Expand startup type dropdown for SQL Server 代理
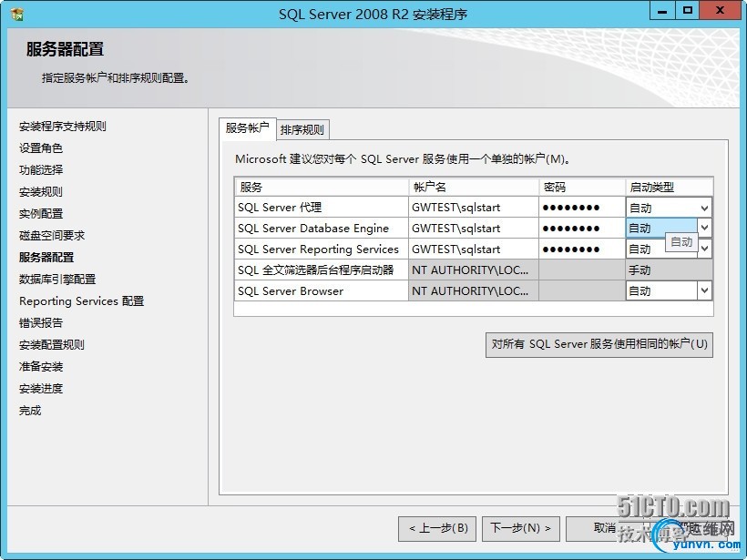The height and width of the screenshot is (560, 747). pyautogui.click(x=704, y=208)
